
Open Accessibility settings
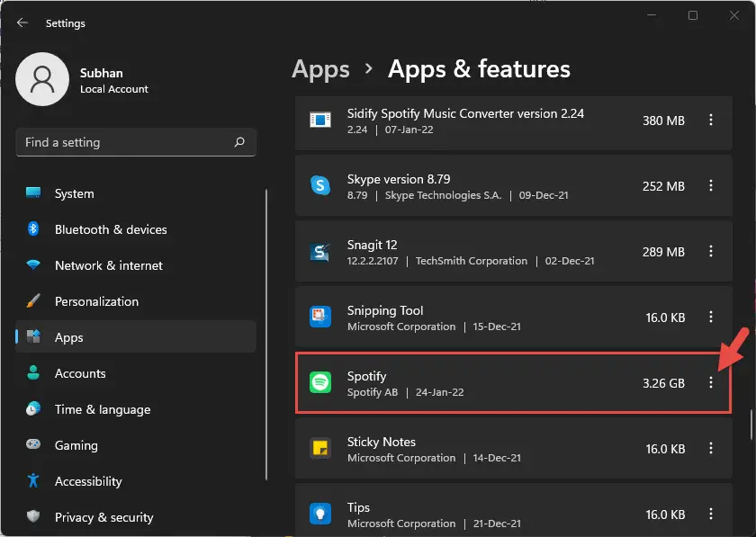click(136, 481)
